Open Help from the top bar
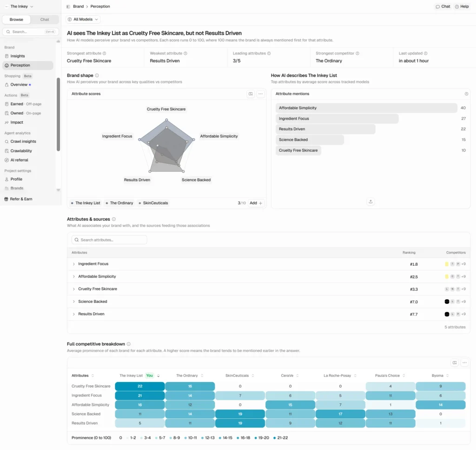This screenshot has height=450, width=476. (462, 7)
